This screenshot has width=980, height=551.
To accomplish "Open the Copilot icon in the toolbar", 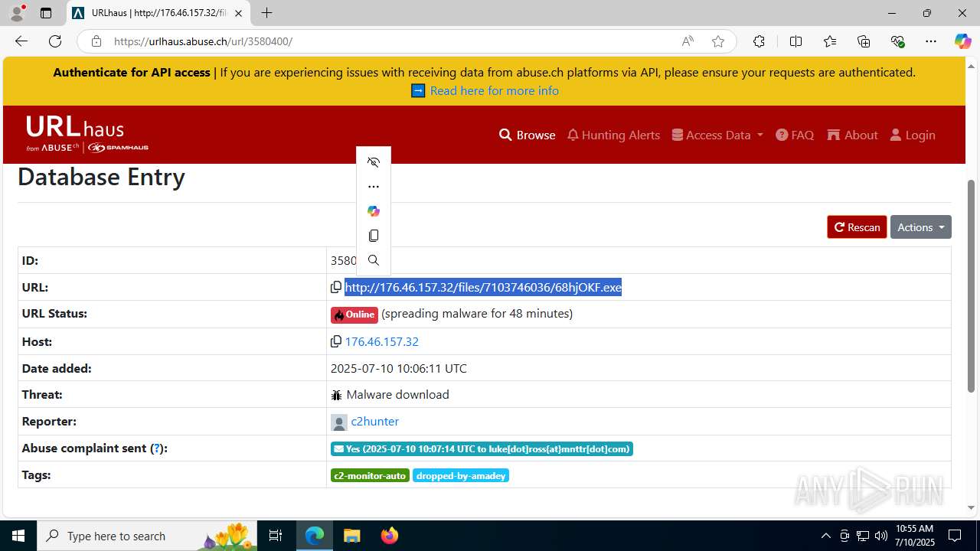I will 962,41.
